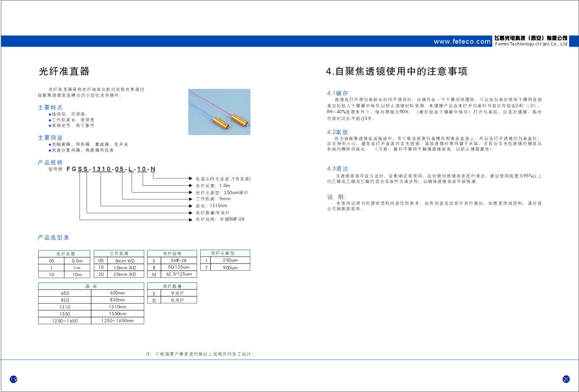Click the 主要特点 heading
The height and width of the screenshot is (392, 579).
coord(50,107)
